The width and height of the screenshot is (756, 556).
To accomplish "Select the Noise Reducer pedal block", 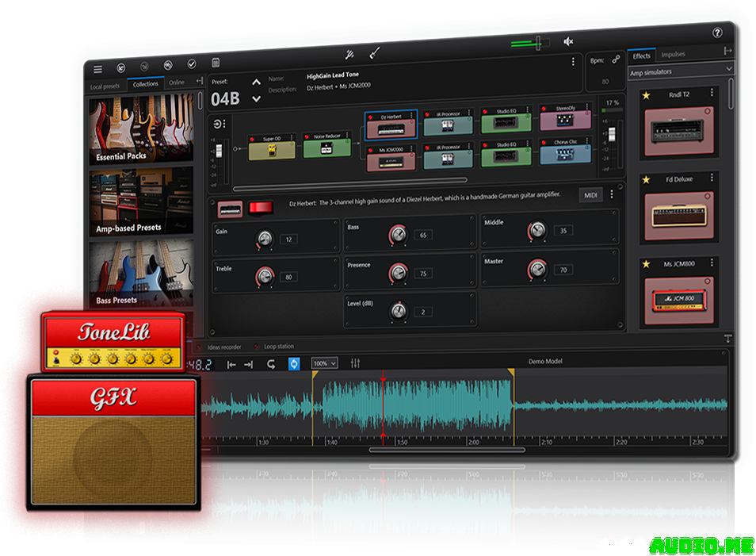I will click(x=327, y=145).
